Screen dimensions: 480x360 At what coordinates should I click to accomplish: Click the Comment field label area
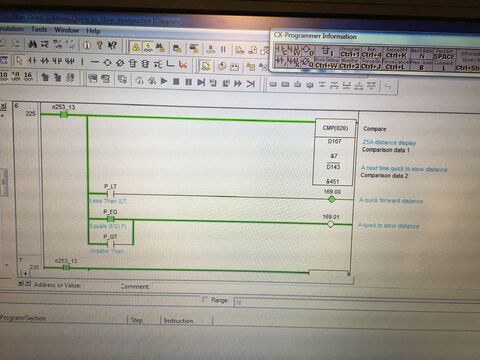pos(135,286)
